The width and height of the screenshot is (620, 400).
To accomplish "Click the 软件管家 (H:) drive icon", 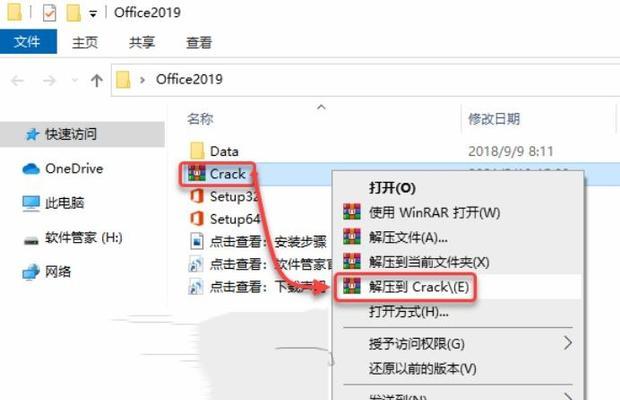I will point(31,240).
